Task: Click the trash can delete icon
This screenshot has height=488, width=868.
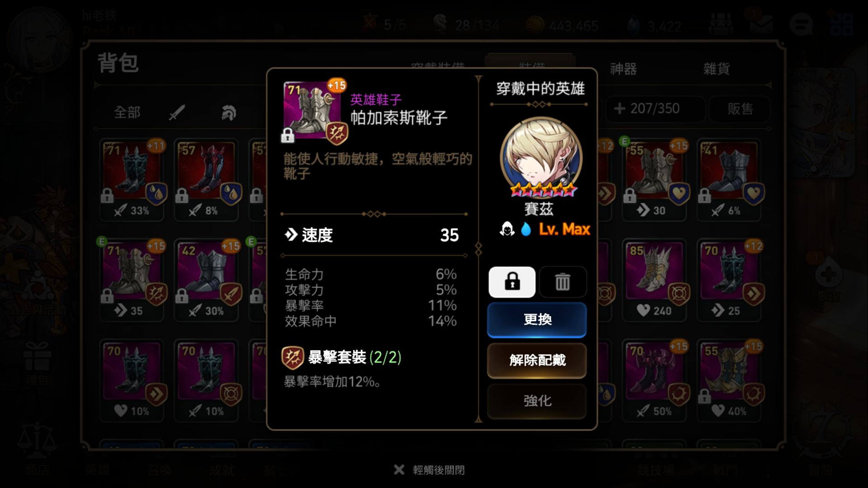Action: click(563, 282)
